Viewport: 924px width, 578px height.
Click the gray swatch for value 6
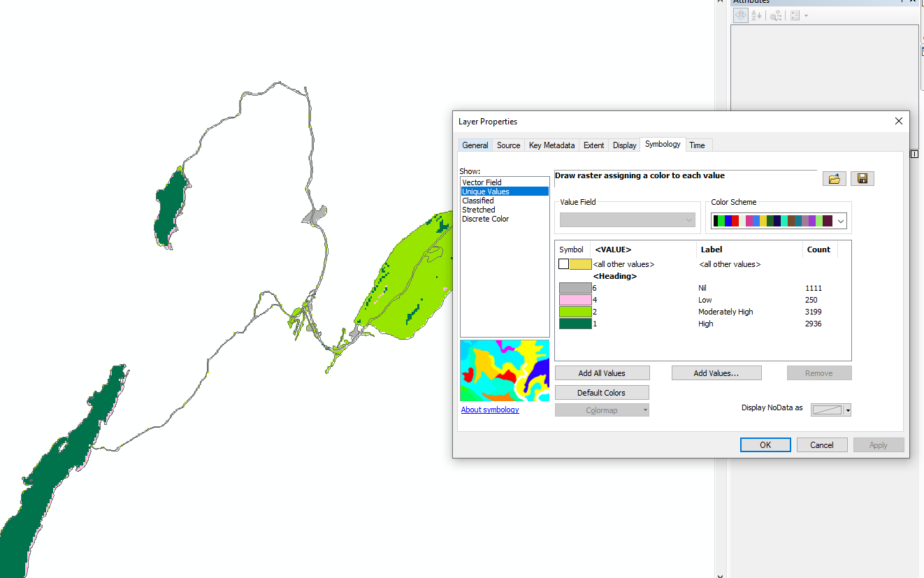pyautogui.click(x=575, y=288)
